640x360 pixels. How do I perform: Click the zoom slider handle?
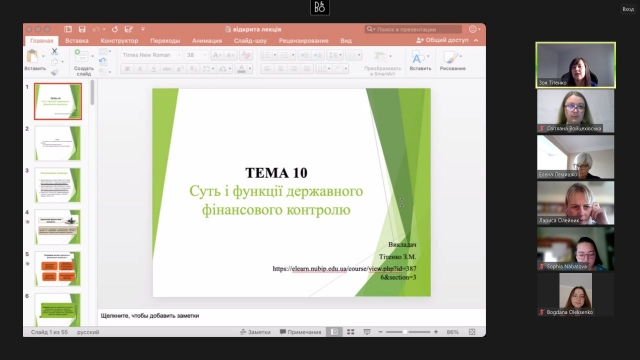click(405, 332)
